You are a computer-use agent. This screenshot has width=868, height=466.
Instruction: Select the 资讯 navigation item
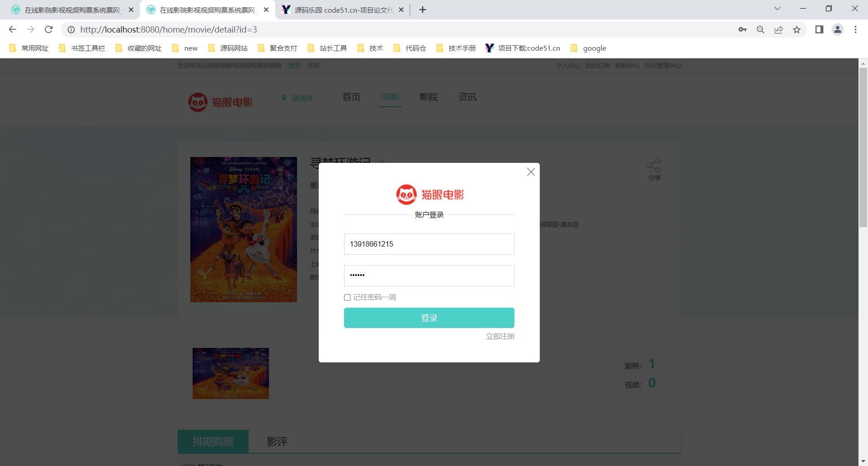pos(467,97)
